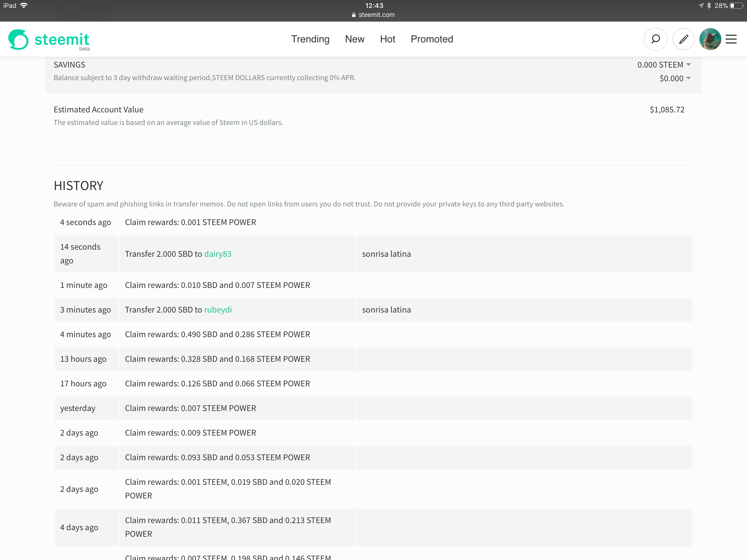Open the rubeydi user link

coord(218,310)
